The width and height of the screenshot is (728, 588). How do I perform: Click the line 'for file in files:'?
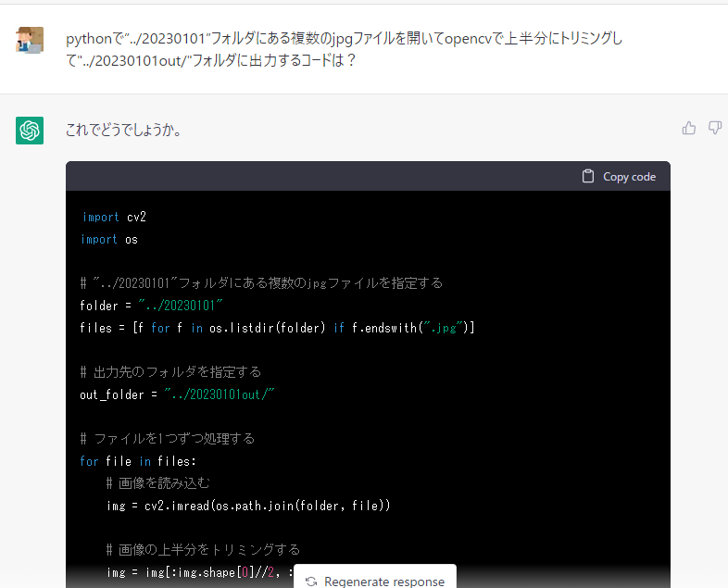pyautogui.click(x=138, y=461)
